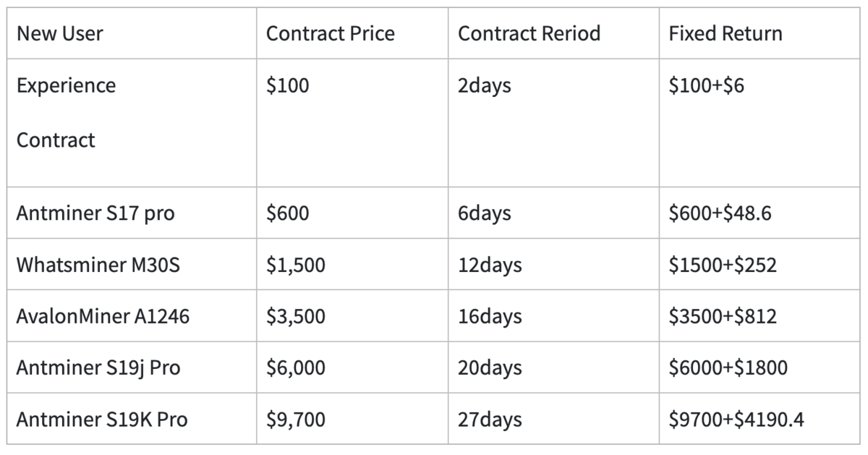Viewport: 868px width, 455px height.
Task: Click the "2days" contract period cell
Action: [x=485, y=85]
